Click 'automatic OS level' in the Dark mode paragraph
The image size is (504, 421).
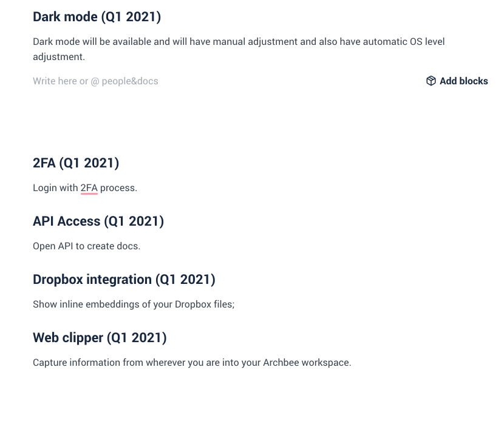tap(404, 42)
